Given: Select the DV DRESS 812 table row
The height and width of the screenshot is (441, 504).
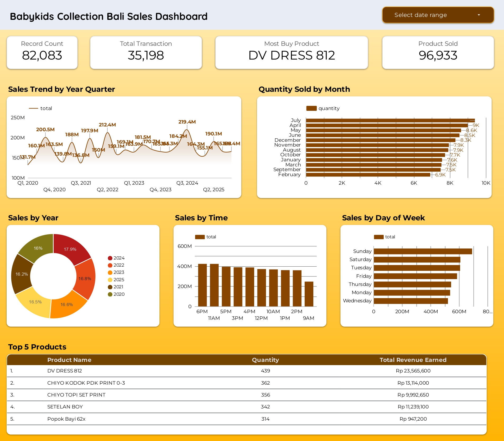Looking at the screenshot, I should click(246, 371).
